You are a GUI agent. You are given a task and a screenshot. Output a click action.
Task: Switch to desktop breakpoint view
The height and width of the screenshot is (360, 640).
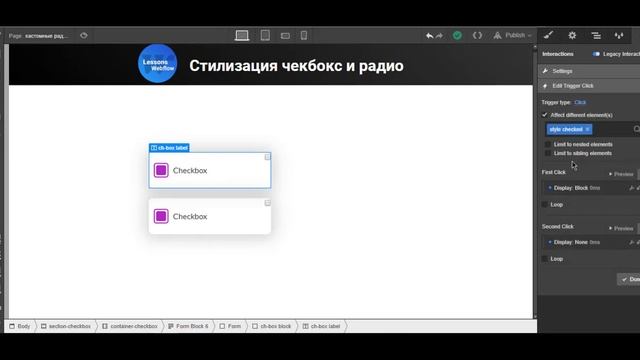[x=242, y=36]
